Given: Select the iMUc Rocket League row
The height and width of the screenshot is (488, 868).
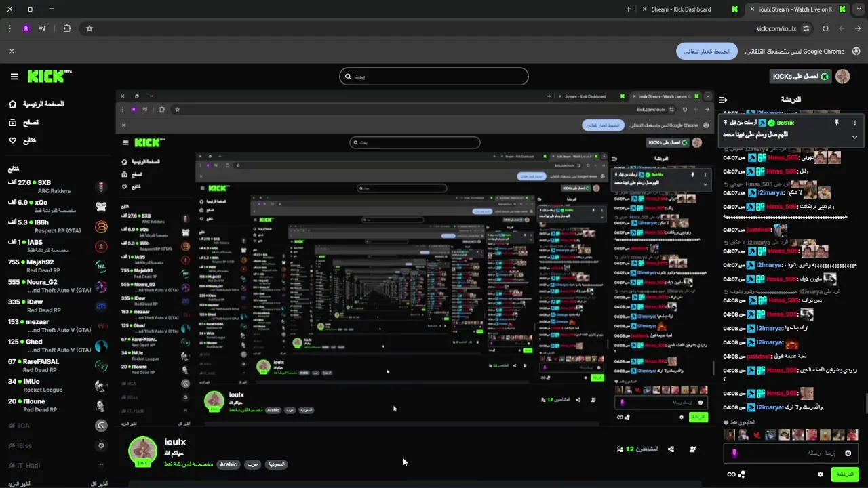Looking at the screenshot, I should click(58, 385).
